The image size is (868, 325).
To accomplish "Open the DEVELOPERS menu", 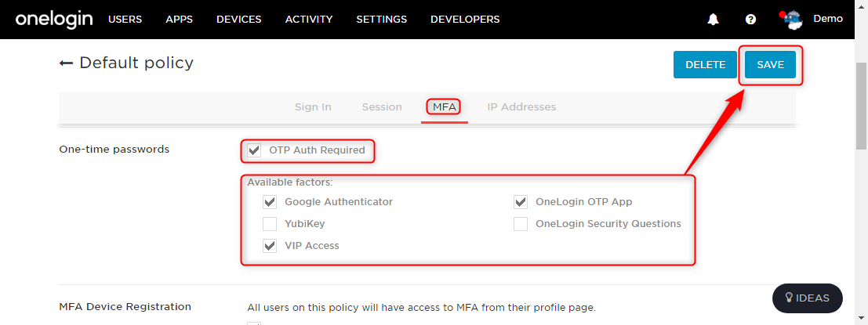I will pos(465,20).
